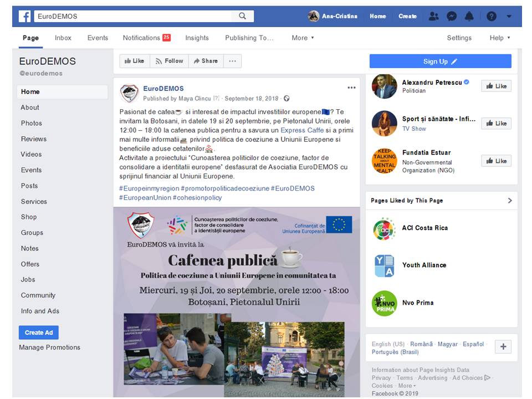This screenshot has height=399, width=532.
Task: Click the Follow button
Action: [x=170, y=61]
